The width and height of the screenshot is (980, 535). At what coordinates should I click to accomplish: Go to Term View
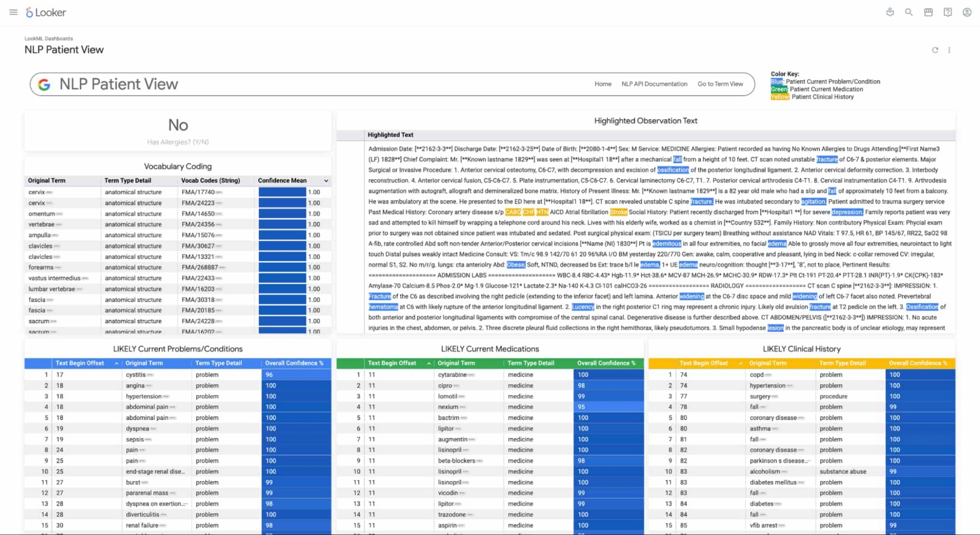720,84
